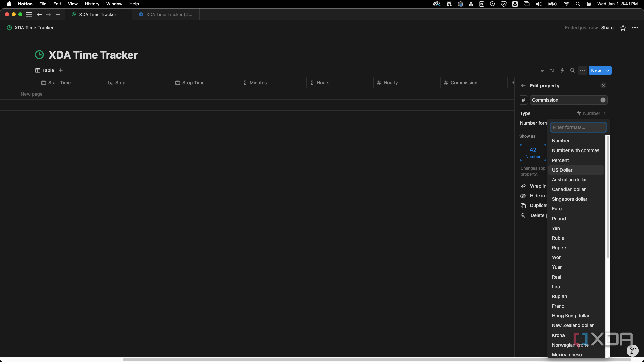Add a row with New page

click(28, 94)
